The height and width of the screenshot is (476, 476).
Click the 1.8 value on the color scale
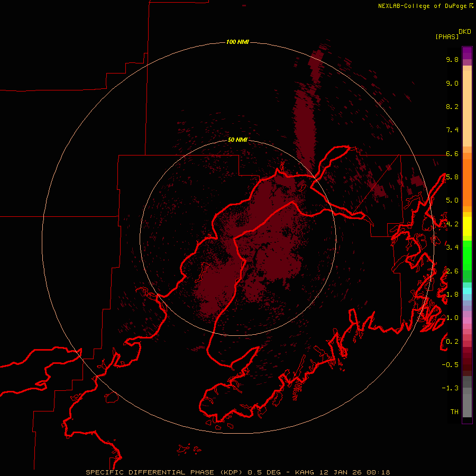(x=452, y=295)
